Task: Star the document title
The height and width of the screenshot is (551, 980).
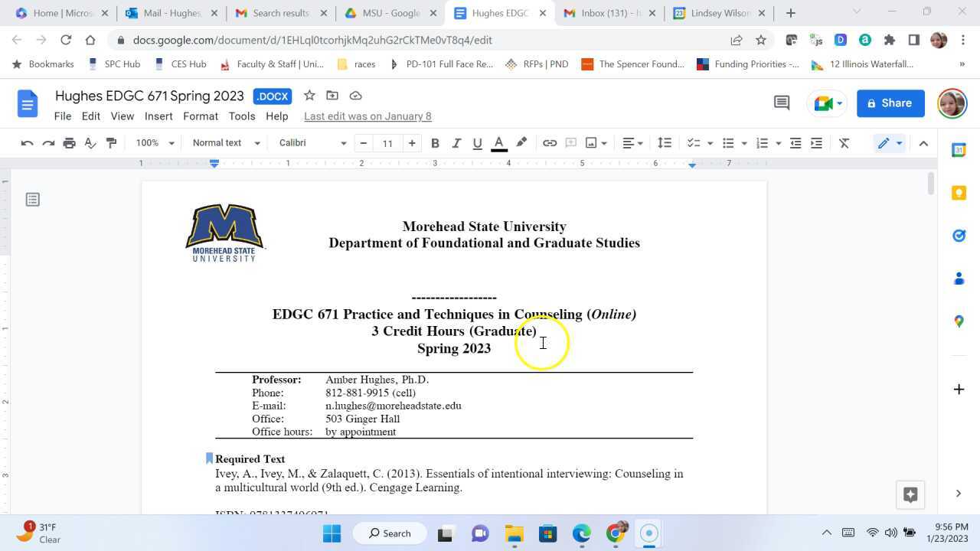Action: coord(309,96)
